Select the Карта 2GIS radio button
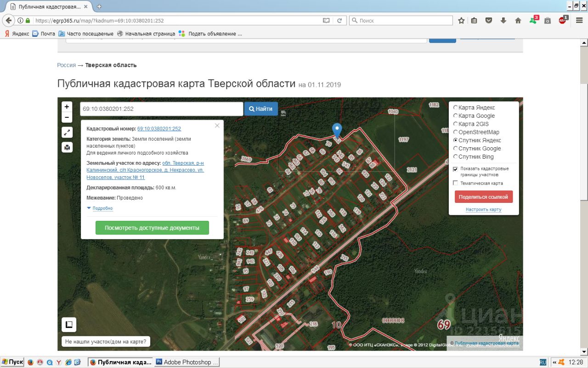Image resolution: width=588 pixels, height=368 pixels. tap(456, 124)
